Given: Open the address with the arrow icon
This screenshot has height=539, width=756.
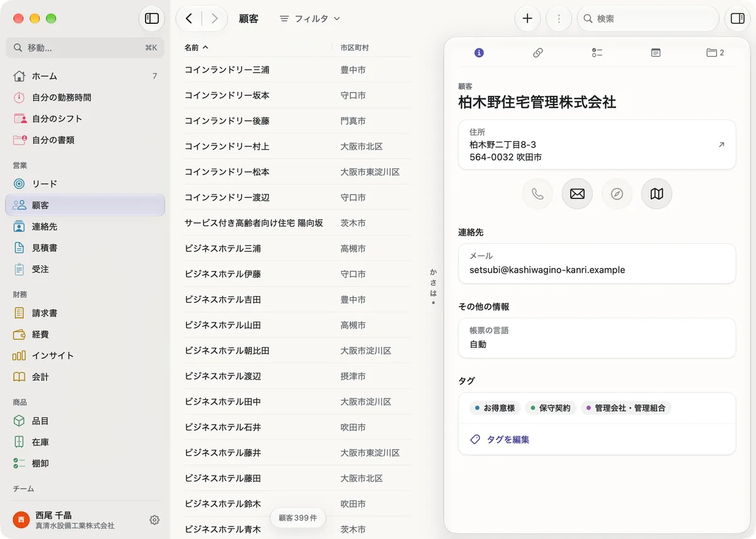Looking at the screenshot, I should coord(721,145).
